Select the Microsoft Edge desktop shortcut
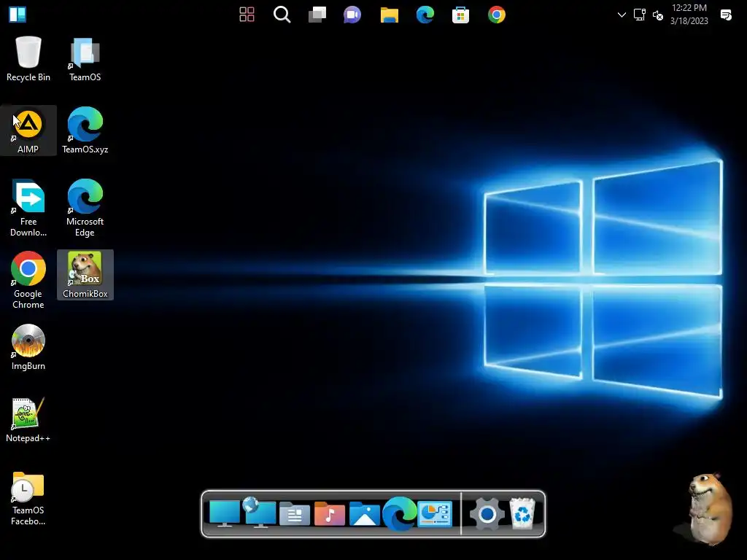The height and width of the screenshot is (560, 747). click(x=85, y=208)
